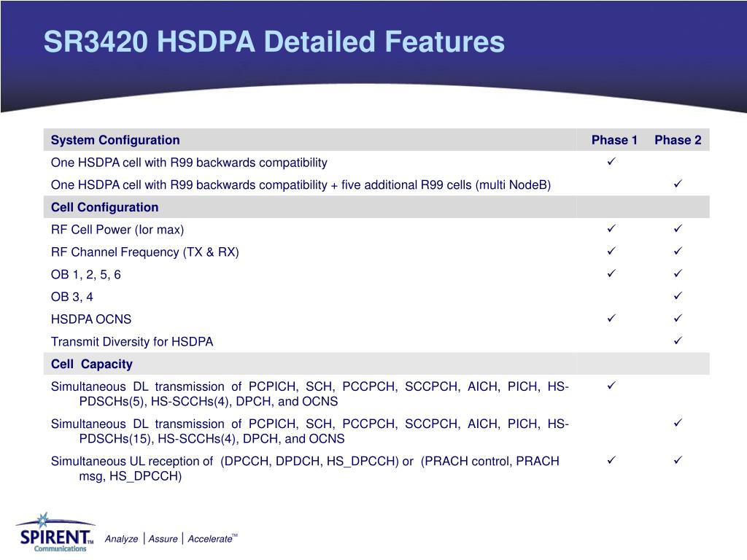Viewport: 747px width, 560px height.
Task: Click the Phase 2 checkmark for multi NodeB row
Action: 678,183
